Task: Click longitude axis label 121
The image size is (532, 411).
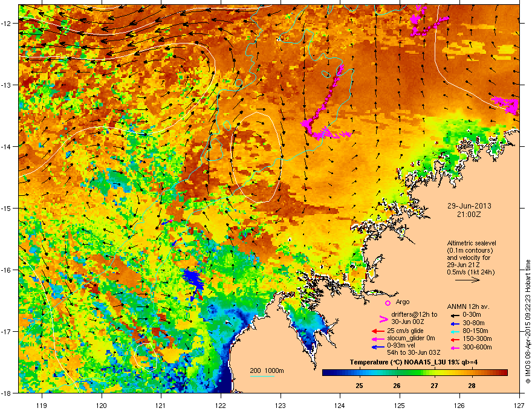Action: (161, 405)
